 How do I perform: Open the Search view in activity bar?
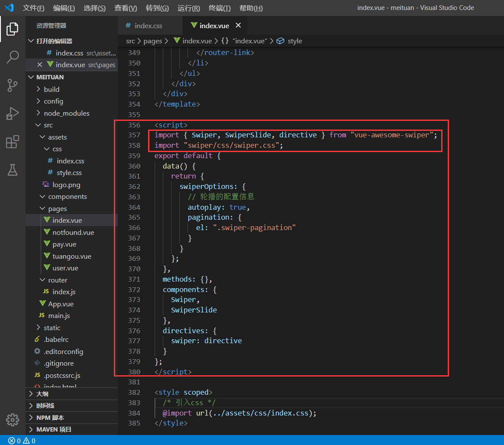(x=12, y=57)
